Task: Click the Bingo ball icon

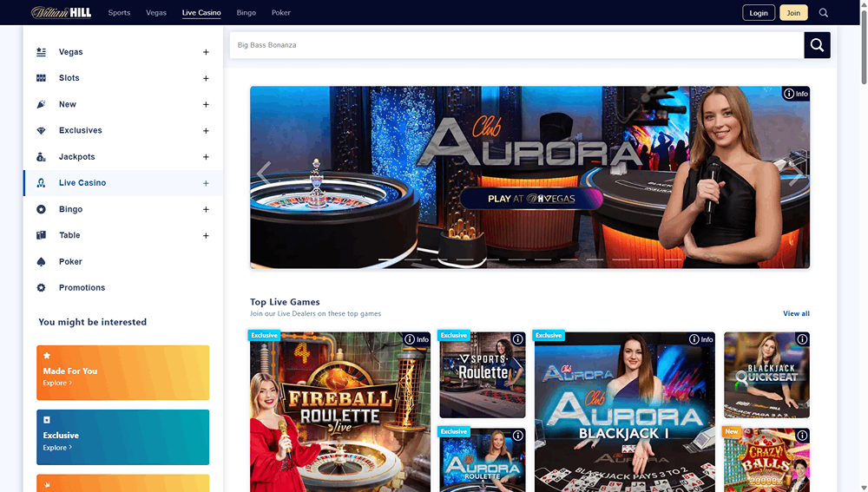Action: pos(41,209)
